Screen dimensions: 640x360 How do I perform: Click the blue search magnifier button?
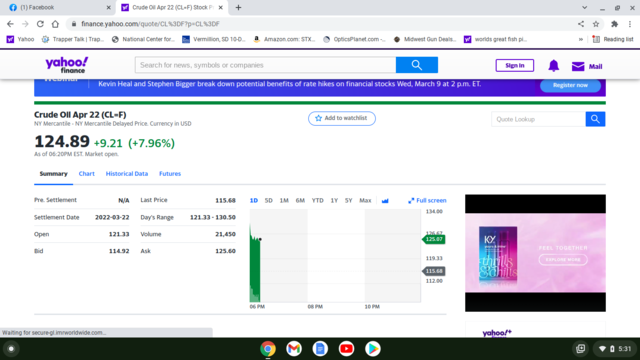[x=417, y=65]
